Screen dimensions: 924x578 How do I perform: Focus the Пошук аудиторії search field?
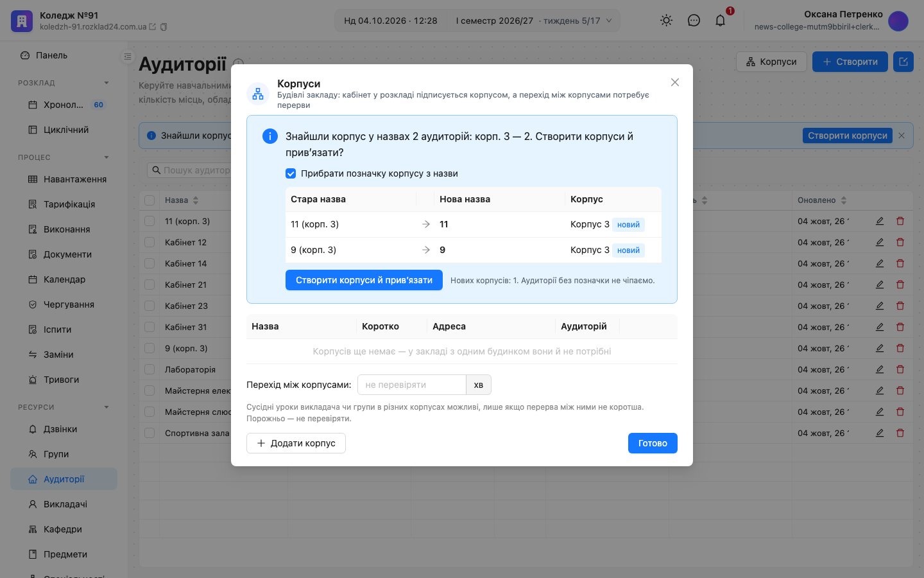pos(189,170)
